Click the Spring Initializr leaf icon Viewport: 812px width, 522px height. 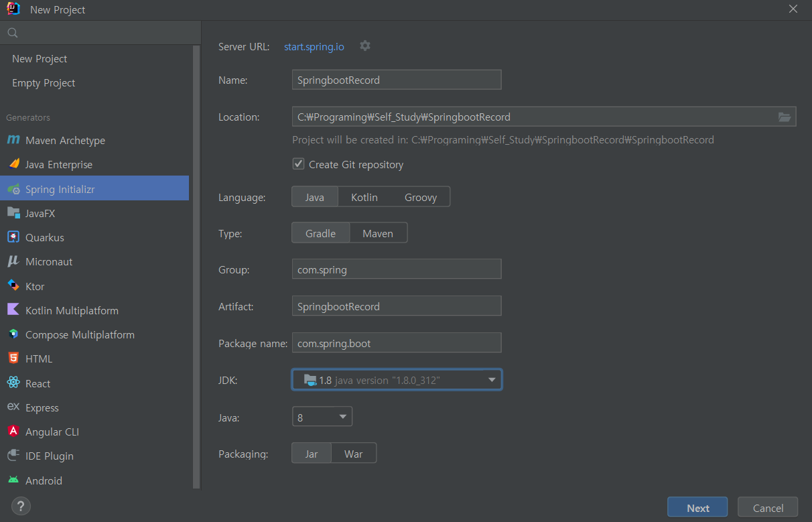13,189
